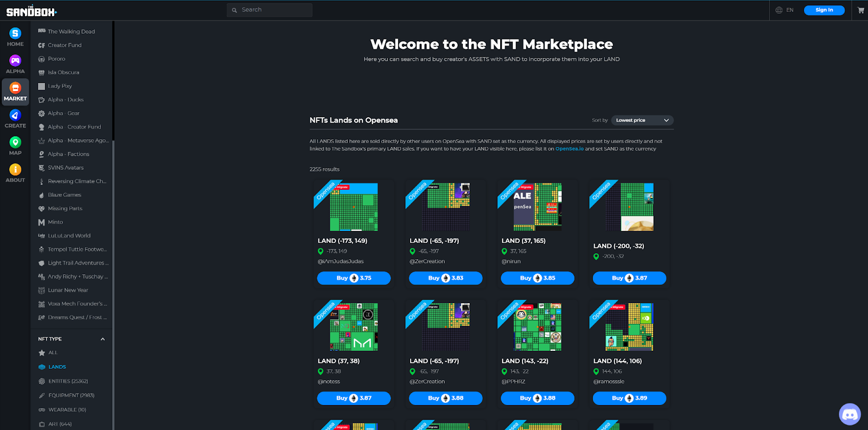This screenshot has height=430, width=868.
Task: Follow the OpenSea.io link
Action: tap(570, 149)
